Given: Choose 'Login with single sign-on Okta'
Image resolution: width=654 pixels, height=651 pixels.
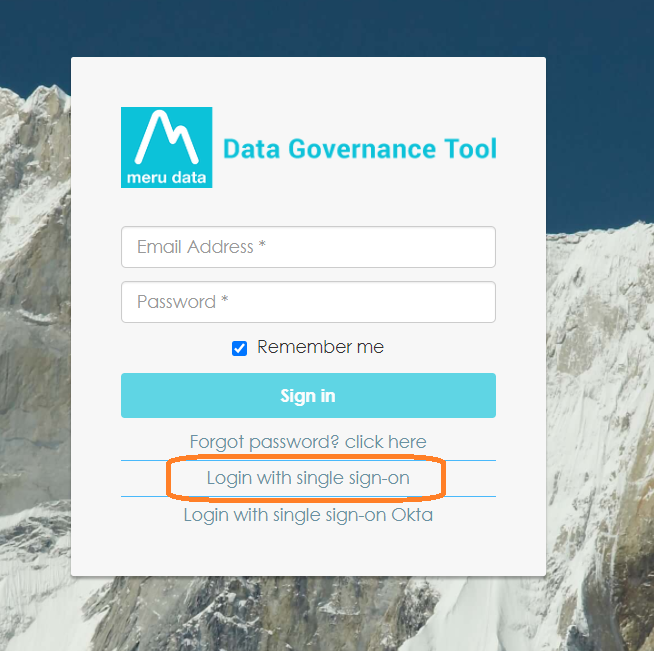Looking at the screenshot, I should point(308,515).
